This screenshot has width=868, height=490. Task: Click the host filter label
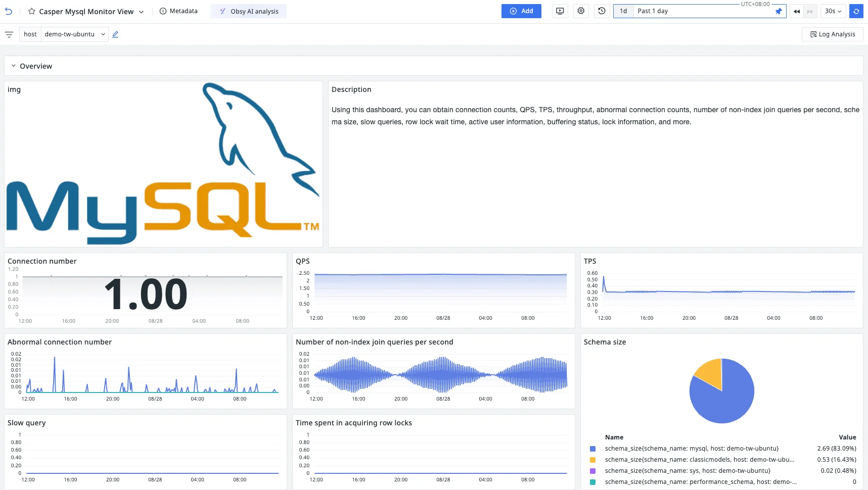point(30,34)
